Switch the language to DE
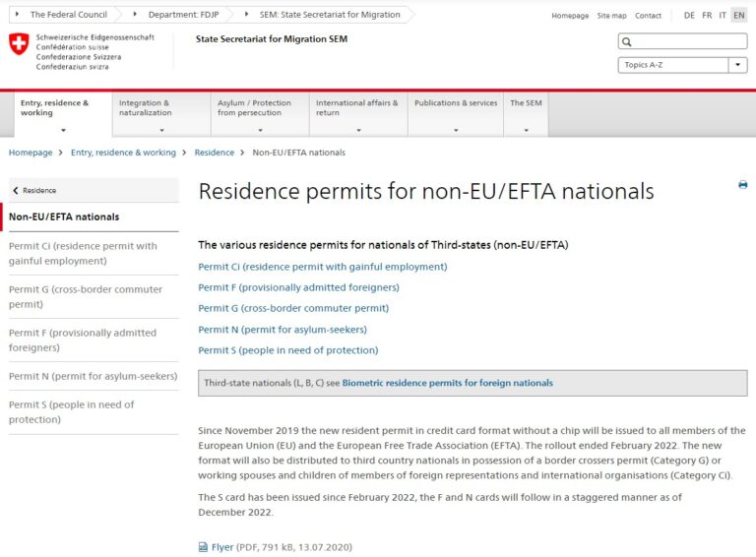The height and width of the screenshot is (557, 756). pyautogui.click(x=689, y=16)
